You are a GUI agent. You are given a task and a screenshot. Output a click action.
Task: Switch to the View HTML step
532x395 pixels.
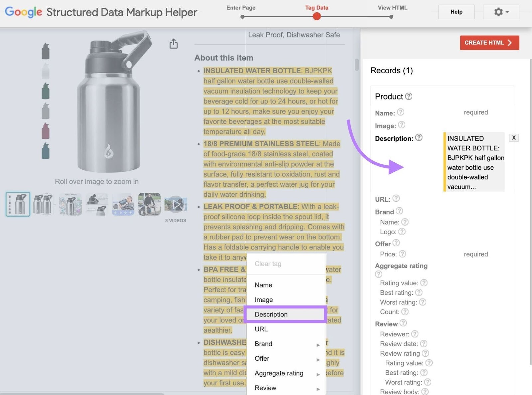click(x=392, y=7)
